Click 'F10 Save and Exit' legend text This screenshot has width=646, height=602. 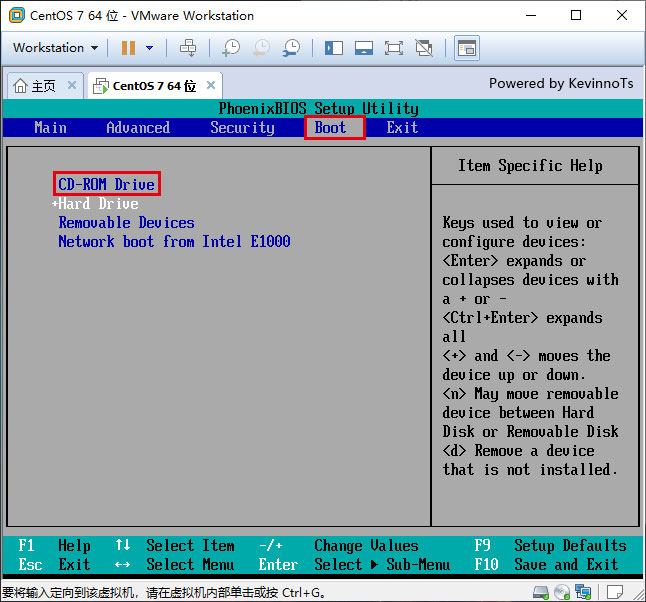(x=546, y=564)
